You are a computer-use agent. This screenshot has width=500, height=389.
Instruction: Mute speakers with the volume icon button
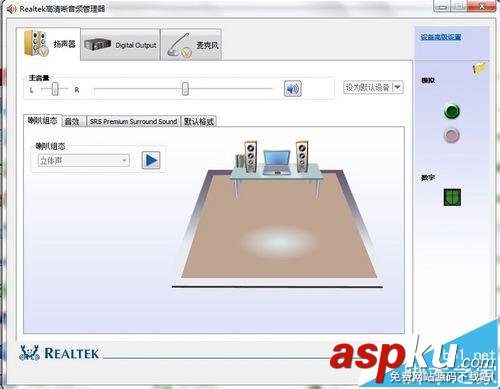point(293,89)
